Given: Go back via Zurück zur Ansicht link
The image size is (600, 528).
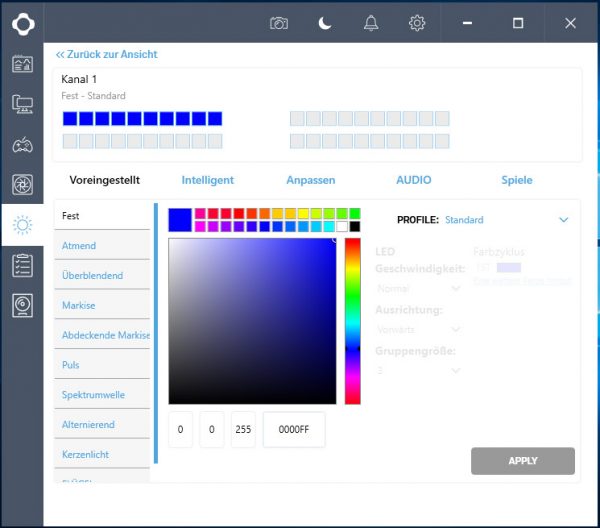Looking at the screenshot, I should (106, 54).
